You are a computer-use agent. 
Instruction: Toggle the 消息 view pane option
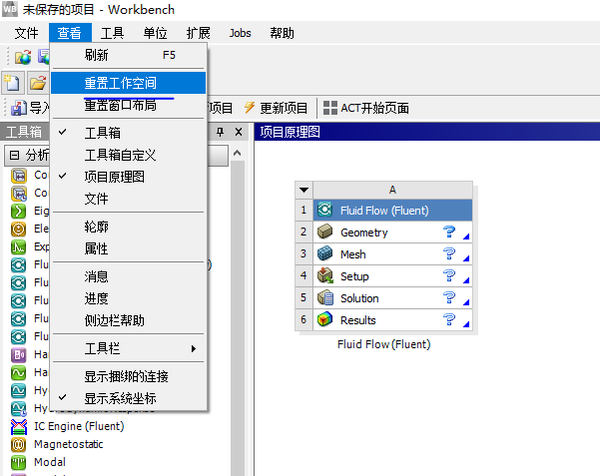point(129,276)
